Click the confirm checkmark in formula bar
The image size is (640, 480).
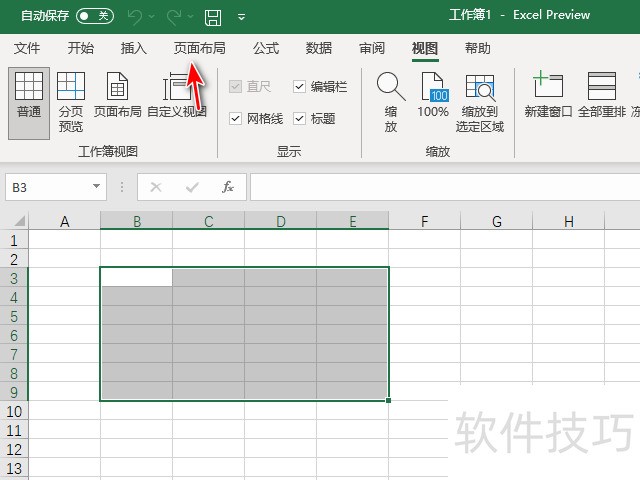(192, 187)
